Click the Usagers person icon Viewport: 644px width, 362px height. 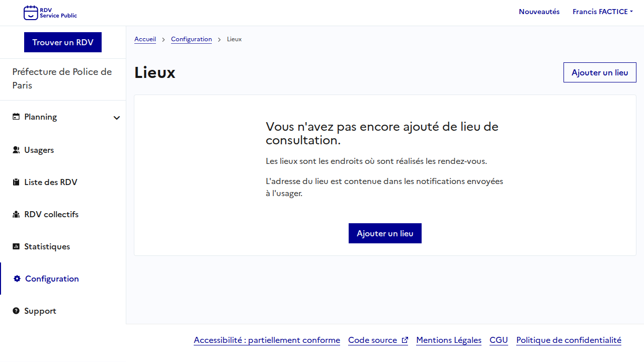(16, 150)
